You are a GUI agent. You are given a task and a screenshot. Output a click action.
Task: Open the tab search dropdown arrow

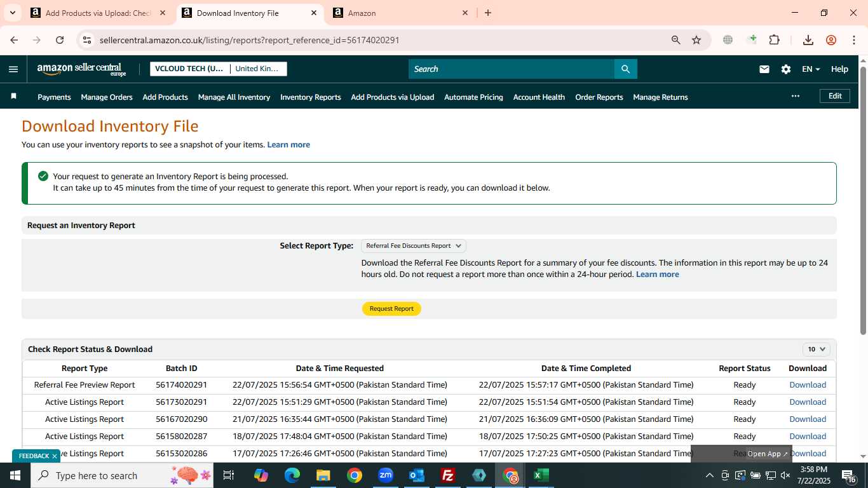13,13
